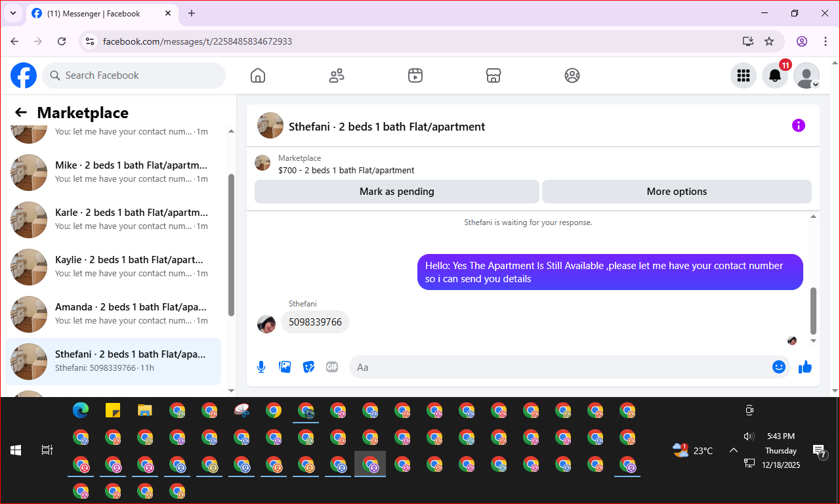Send a thumbs-up like
The image size is (840, 504).
click(x=805, y=367)
